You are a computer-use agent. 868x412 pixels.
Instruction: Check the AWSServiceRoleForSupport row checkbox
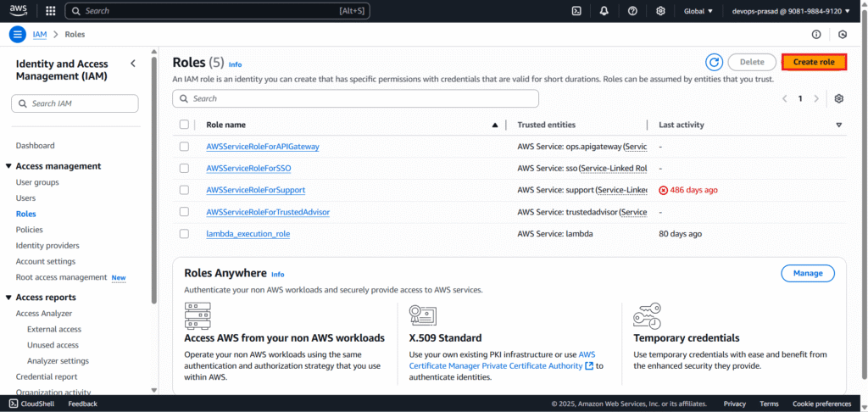point(184,190)
